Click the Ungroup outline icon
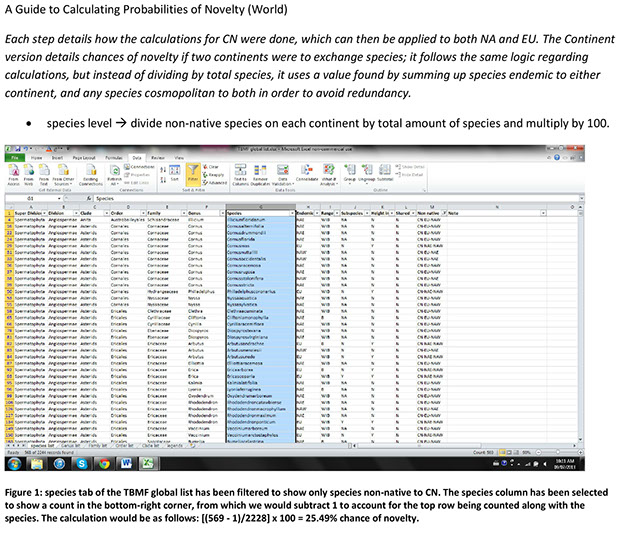The width and height of the screenshot is (624, 533). click(x=367, y=173)
